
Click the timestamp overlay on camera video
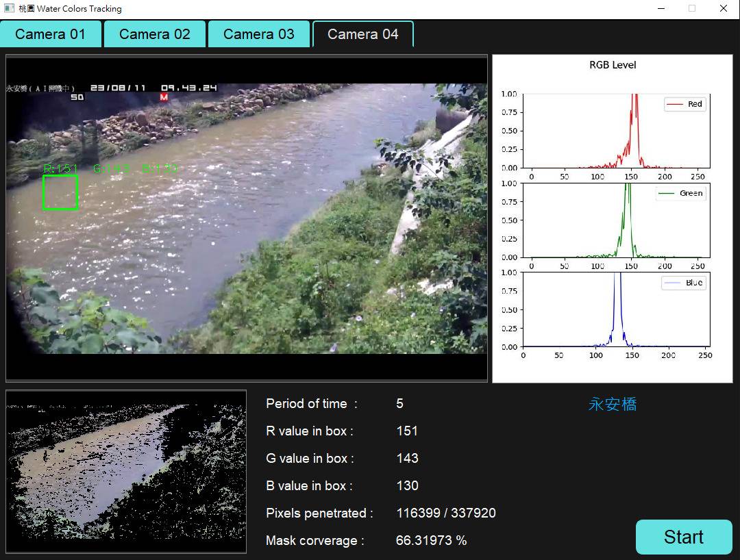(153, 88)
